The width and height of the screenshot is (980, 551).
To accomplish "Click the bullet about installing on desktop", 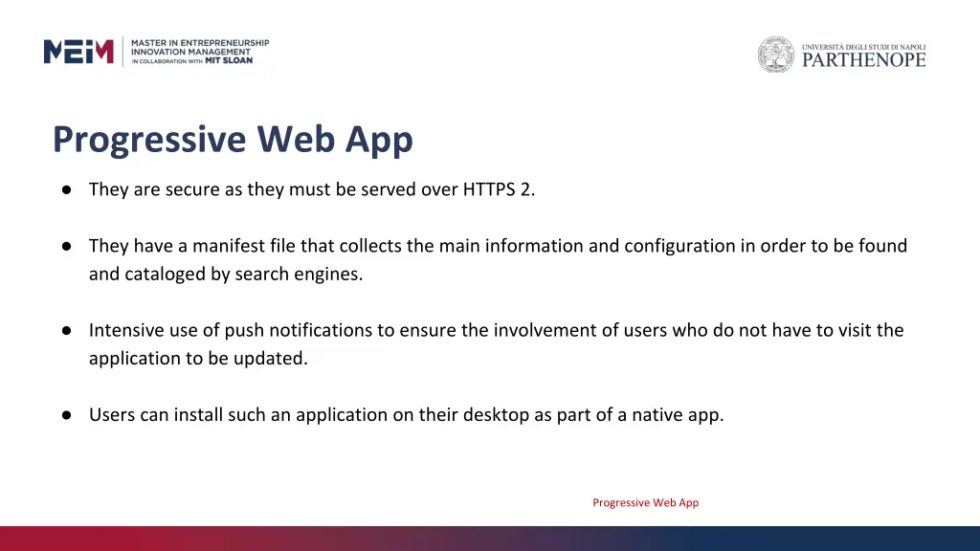I will [406, 415].
